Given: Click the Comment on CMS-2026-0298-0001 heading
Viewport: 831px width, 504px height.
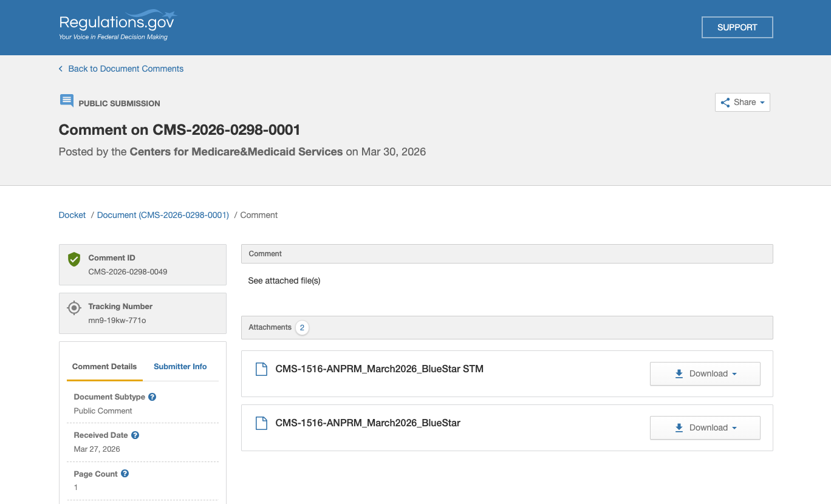Looking at the screenshot, I should point(179,130).
